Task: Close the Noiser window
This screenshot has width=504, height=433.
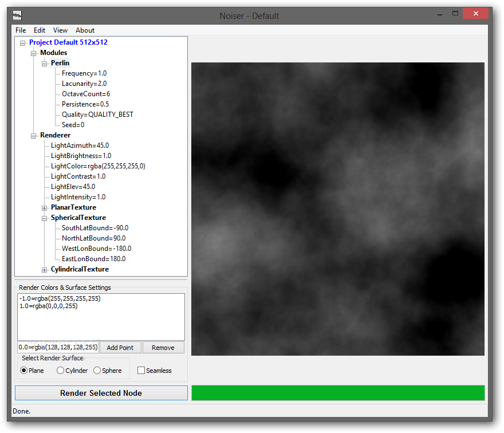Action: click(x=476, y=14)
